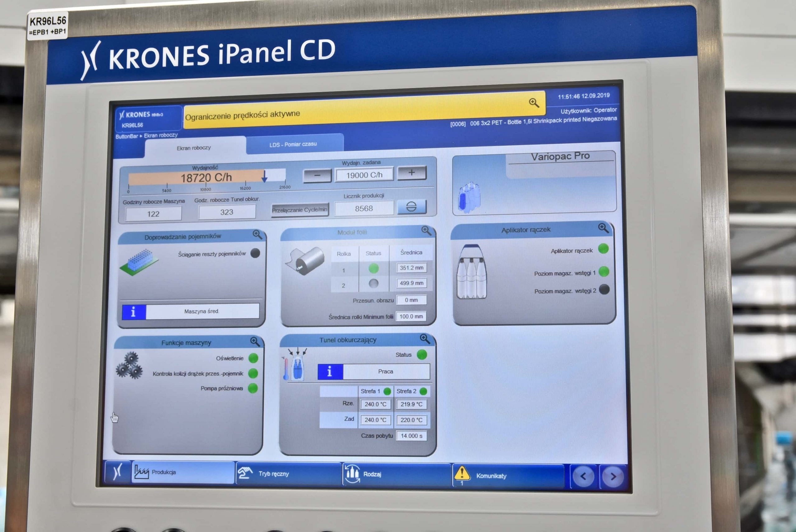Open Moduł folii details magnifier
This screenshot has height=532, width=796.
click(426, 231)
